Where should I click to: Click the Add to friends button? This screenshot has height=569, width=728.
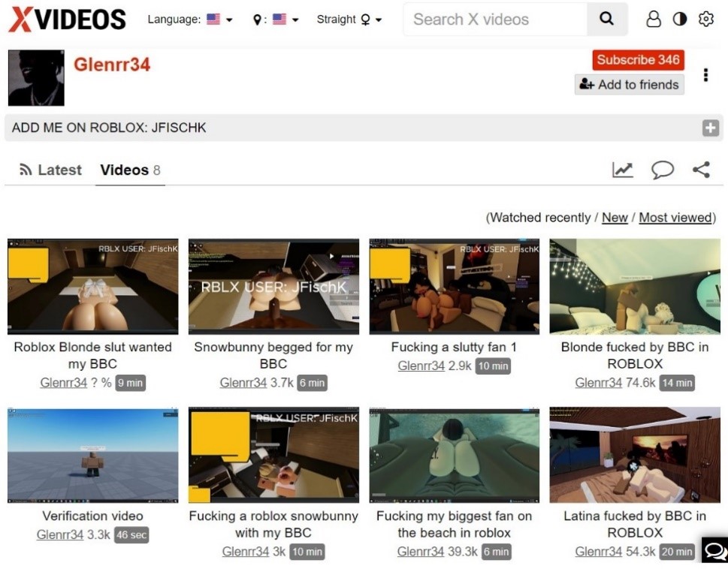[629, 84]
